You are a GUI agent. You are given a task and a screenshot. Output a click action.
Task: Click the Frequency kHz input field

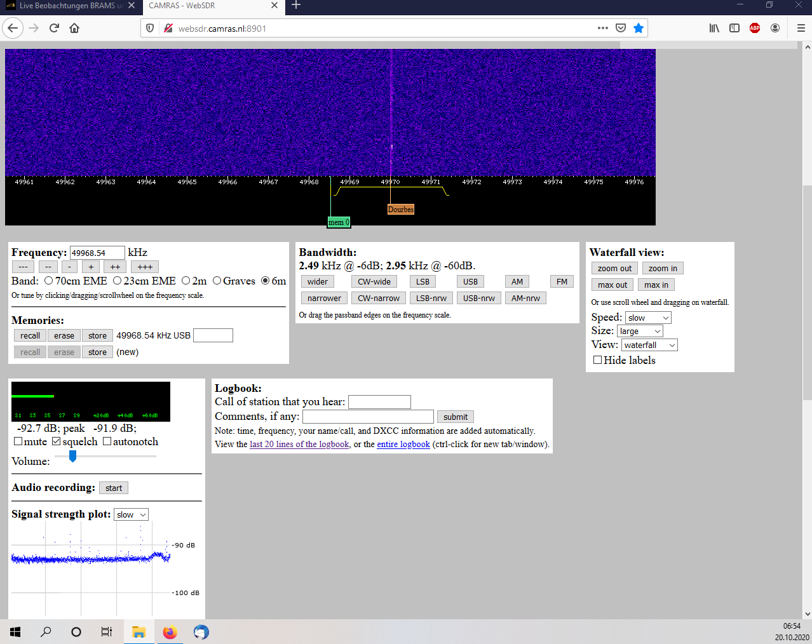[97, 253]
